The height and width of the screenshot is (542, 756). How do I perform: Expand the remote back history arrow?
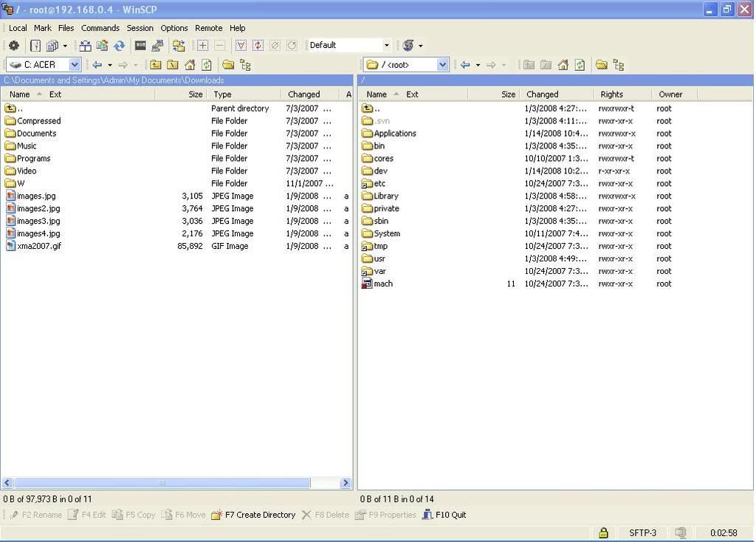click(x=478, y=65)
